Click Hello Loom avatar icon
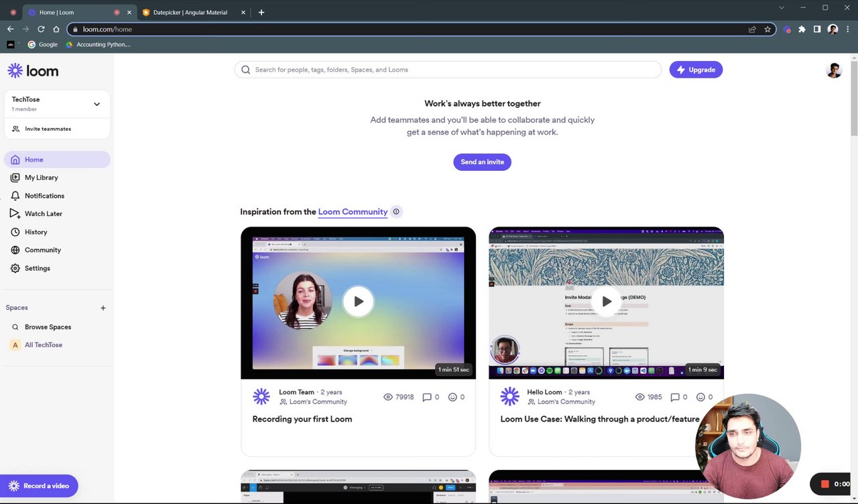Viewport: 858px width, 504px height. (x=509, y=396)
